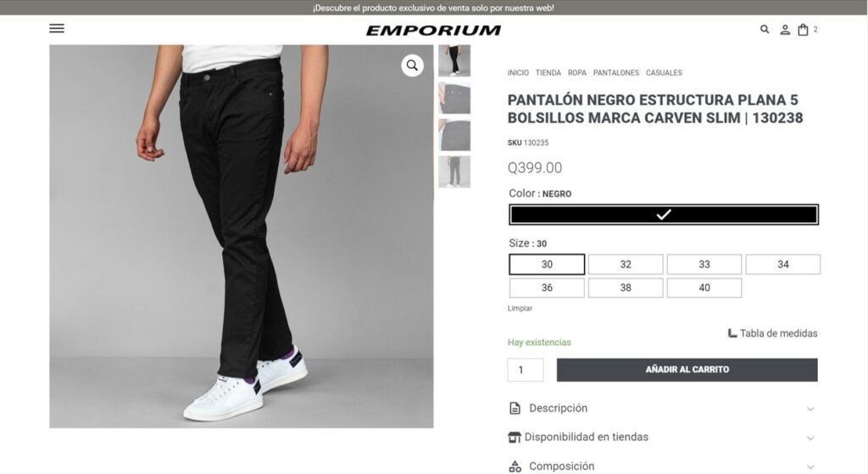This screenshot has width=868, height=474.
Task: Expand the Composición section chevron
Action: (810, 467)
